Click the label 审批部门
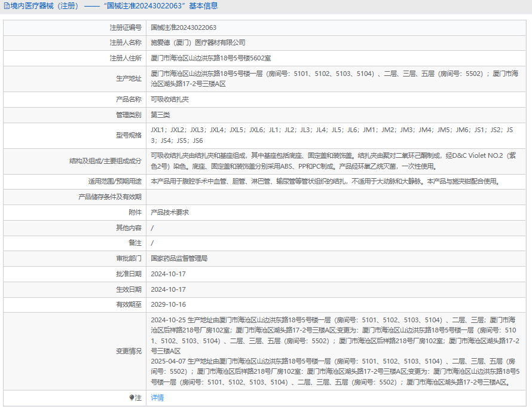532x409 pixels. (x=129, y=258)
